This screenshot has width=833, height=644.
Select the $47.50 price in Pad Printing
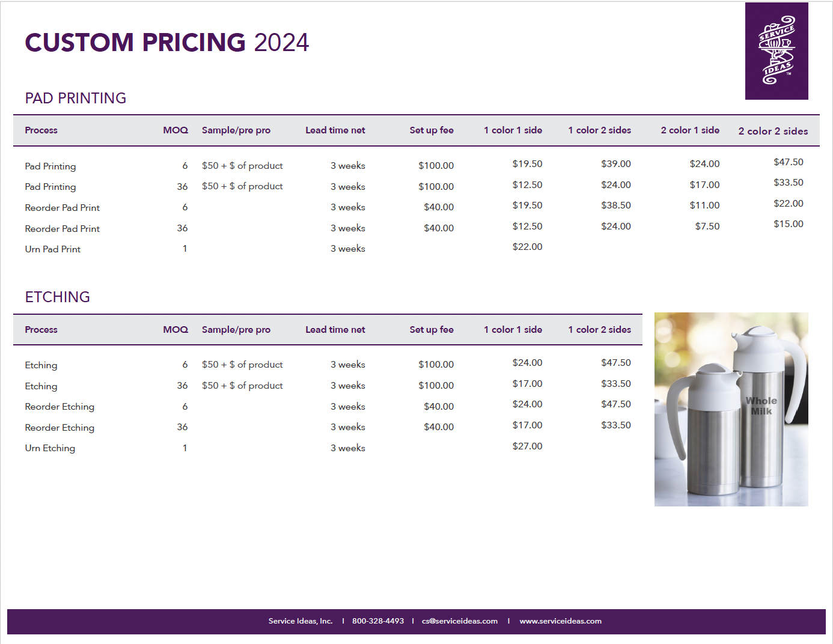788,162
